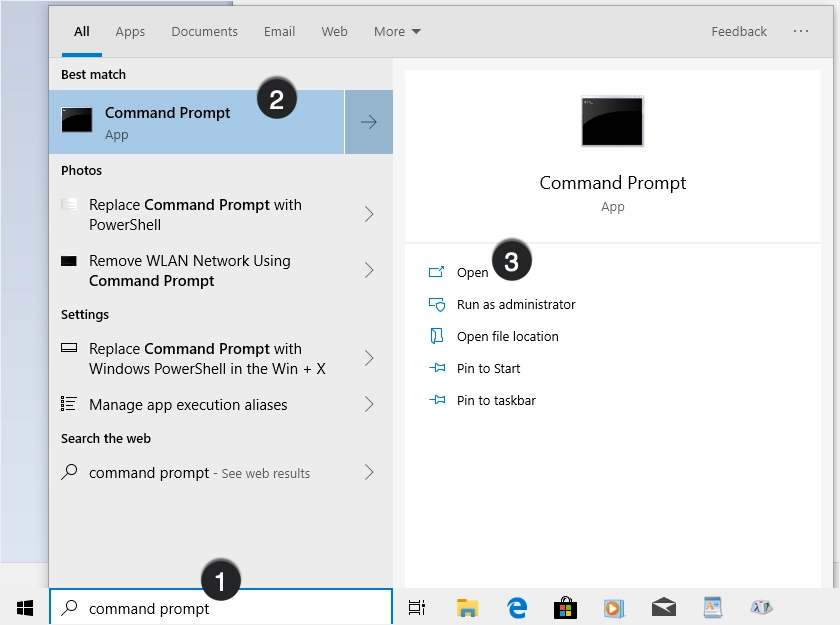Image resolution: width=840 pixels, height=625 pixels.
Task: Expand Remove WLAN Network result chevron
Action: pos(369,270)
